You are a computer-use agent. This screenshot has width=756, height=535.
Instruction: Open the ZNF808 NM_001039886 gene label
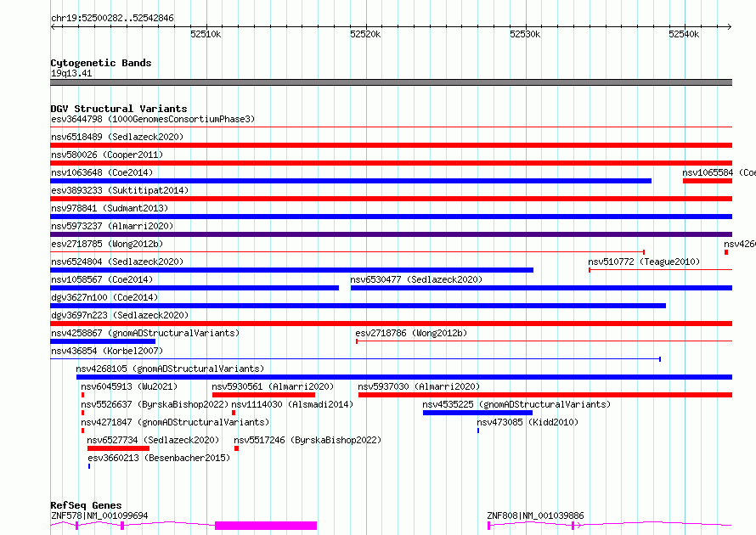pyautogui.click(x=535, y=515)
